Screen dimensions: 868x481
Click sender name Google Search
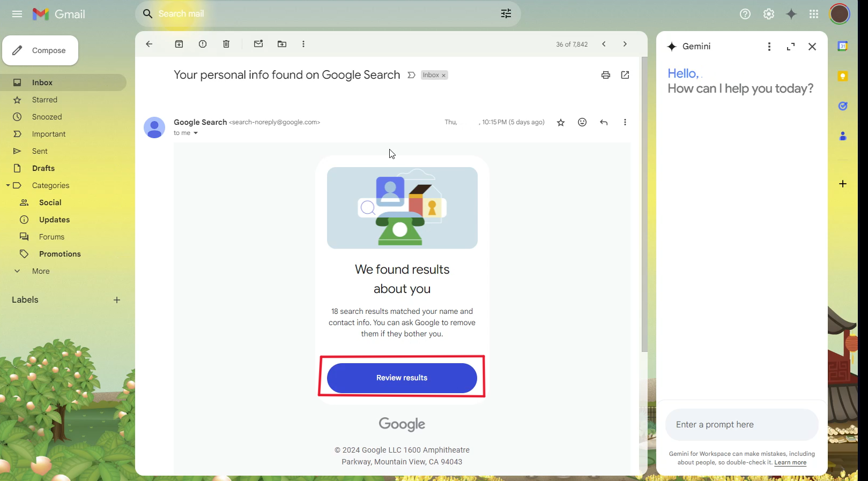(201, 122)
